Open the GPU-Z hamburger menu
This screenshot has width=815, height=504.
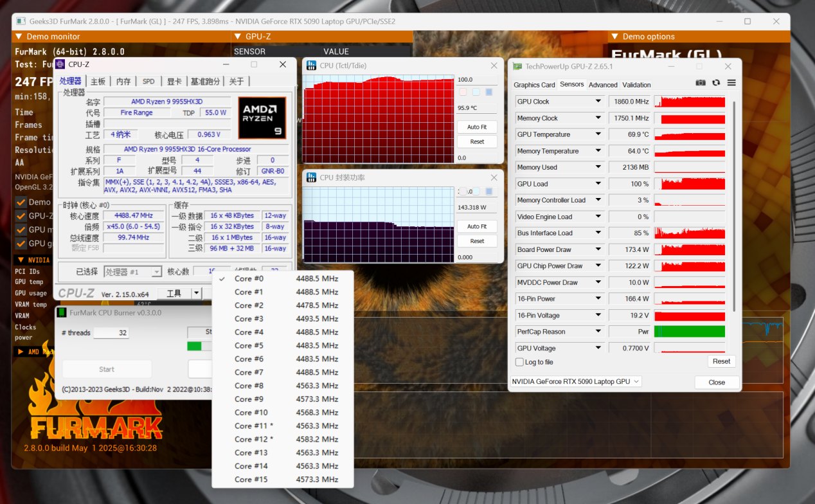click(731, 83)
